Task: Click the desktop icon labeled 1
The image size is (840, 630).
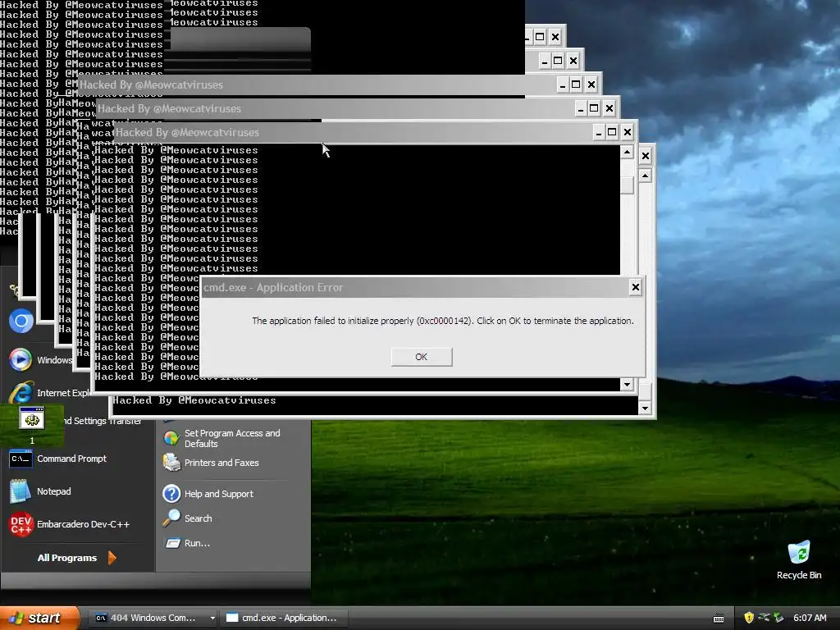Action: [x=32, y=426]
